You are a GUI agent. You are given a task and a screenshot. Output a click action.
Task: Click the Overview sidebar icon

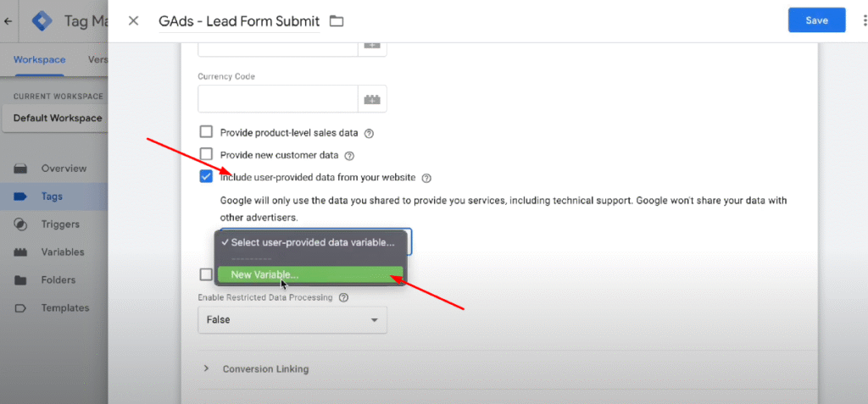tap(20, 169)
